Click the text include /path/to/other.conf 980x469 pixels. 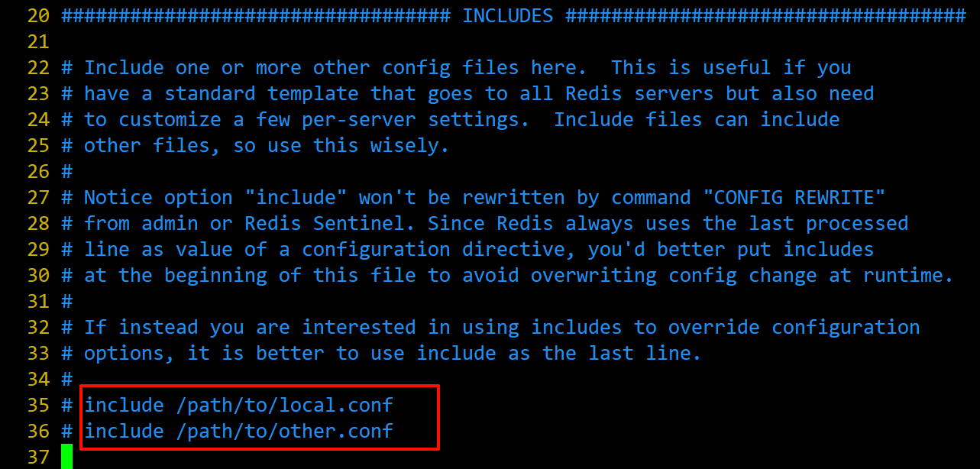[238, 431]
